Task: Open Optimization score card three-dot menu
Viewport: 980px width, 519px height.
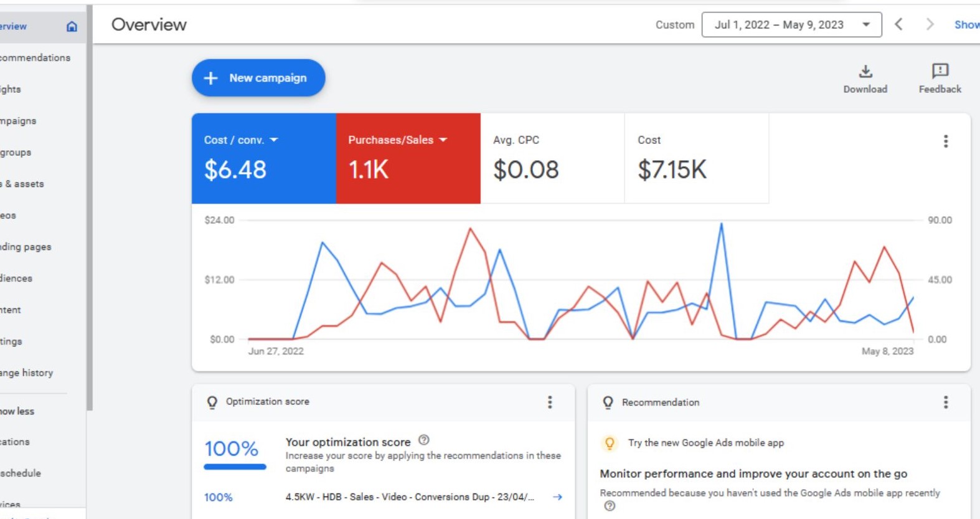Action: 550,402
